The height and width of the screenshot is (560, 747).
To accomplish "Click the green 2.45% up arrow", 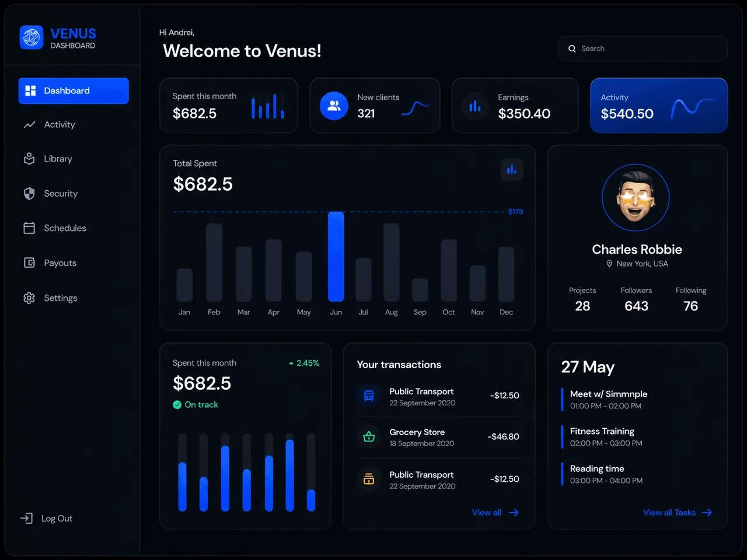I will (x=291, y=363).
